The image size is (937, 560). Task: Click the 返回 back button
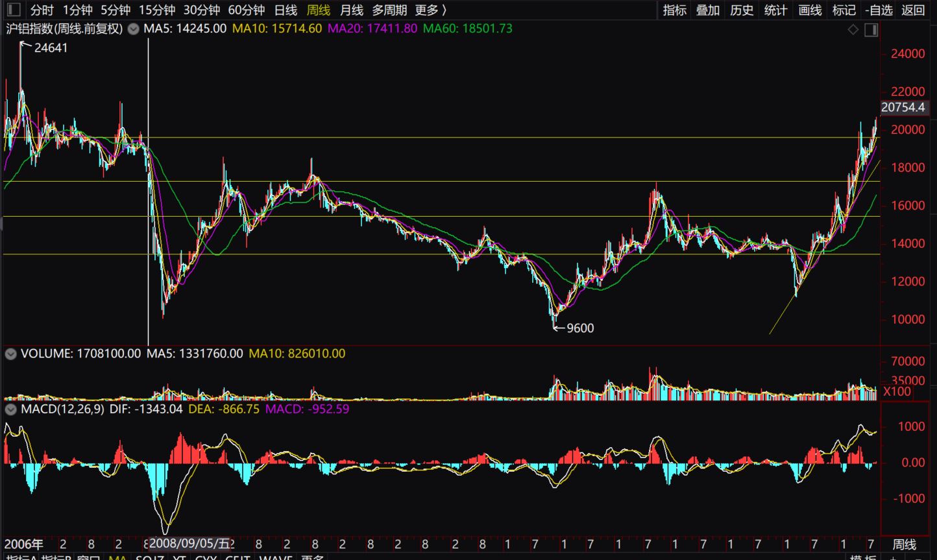coord(913,10)
